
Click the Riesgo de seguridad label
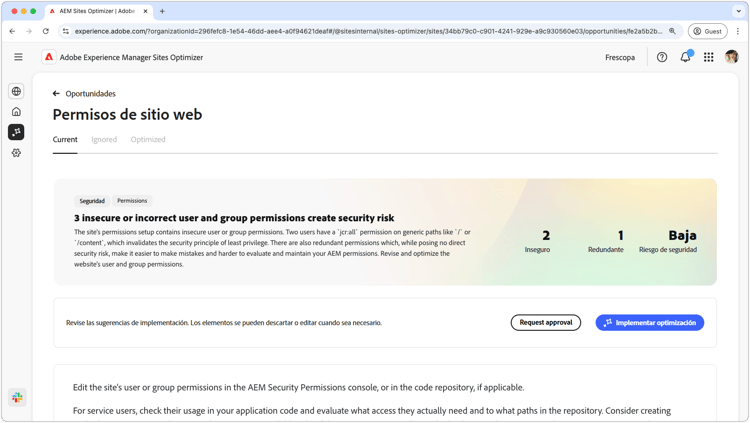point(668,249)
